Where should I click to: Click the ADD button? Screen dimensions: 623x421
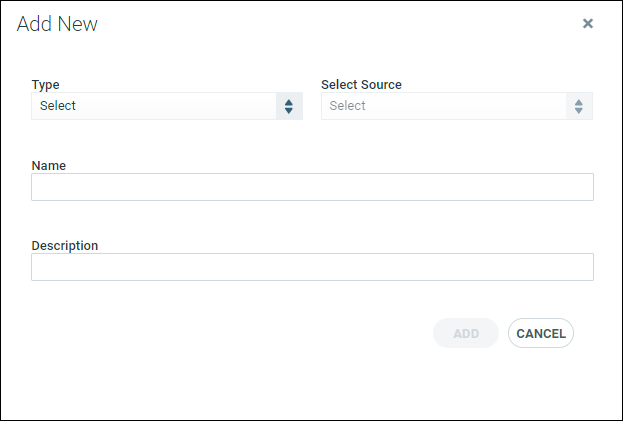[x=466, y=333]
